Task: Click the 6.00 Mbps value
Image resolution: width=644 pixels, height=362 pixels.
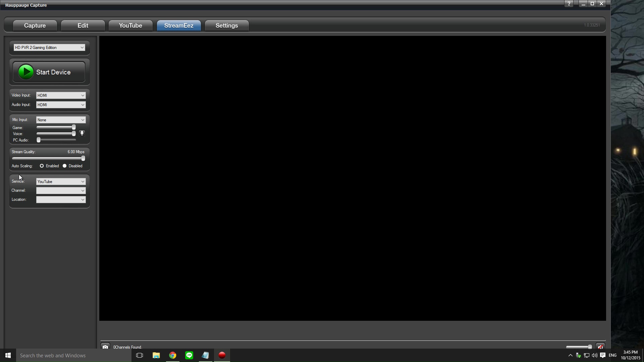Action: coord(76,152)
